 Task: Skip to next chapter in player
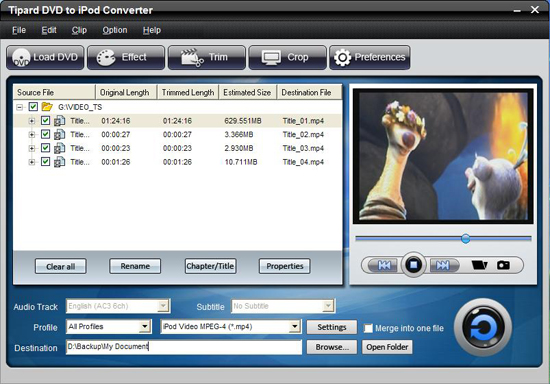(x=443, y=265)
